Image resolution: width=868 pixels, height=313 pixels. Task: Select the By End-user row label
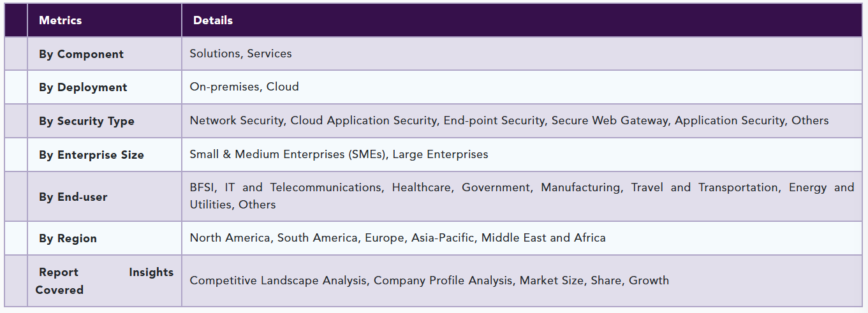[x=73, y=197]
